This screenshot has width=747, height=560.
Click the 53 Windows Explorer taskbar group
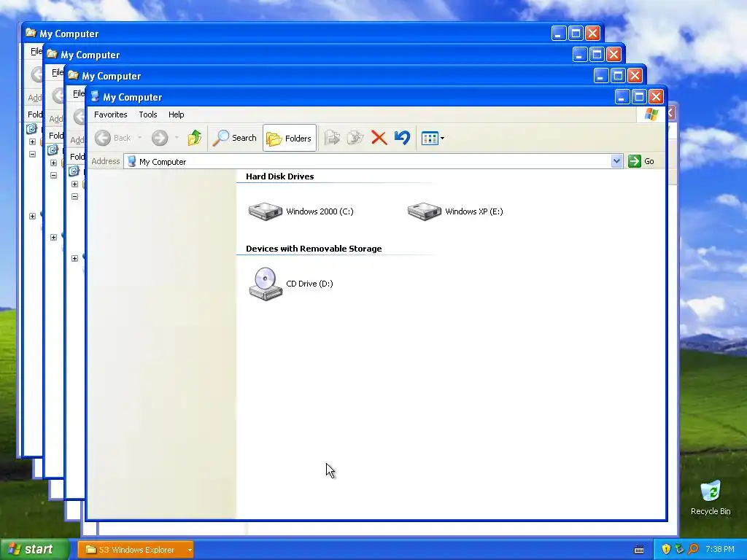(x=136, y=550)
